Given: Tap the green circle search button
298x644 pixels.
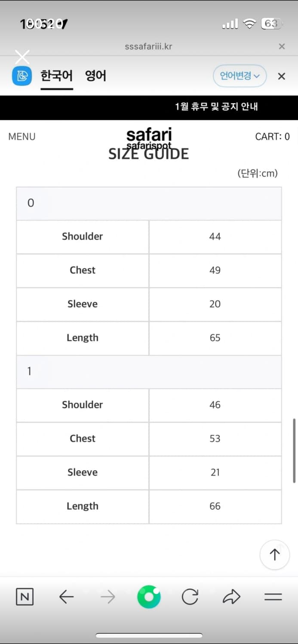Looking at the screenshot, I should point(149,597).
